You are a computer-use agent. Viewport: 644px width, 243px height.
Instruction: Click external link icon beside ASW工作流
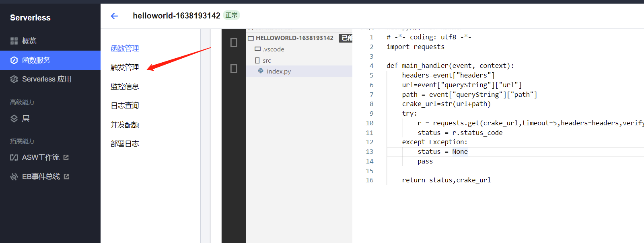point(66,157)
